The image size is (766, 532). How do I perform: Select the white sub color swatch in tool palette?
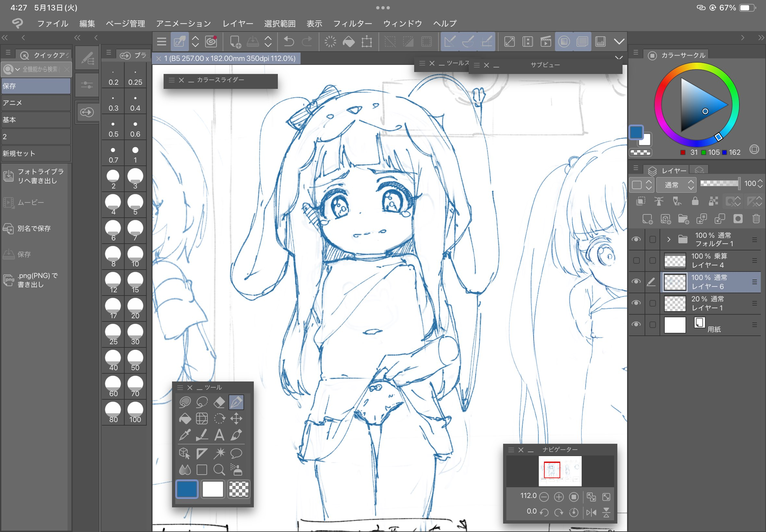[213, 489]
